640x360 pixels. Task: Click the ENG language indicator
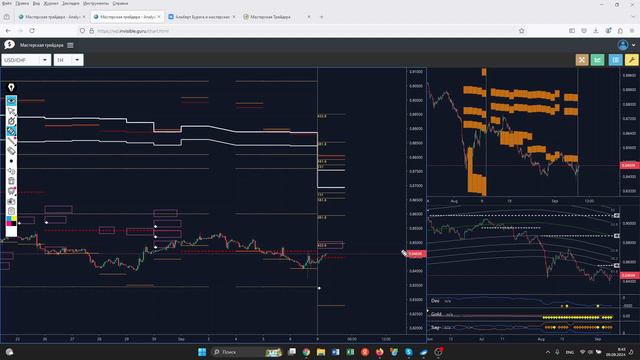point(570,352)
